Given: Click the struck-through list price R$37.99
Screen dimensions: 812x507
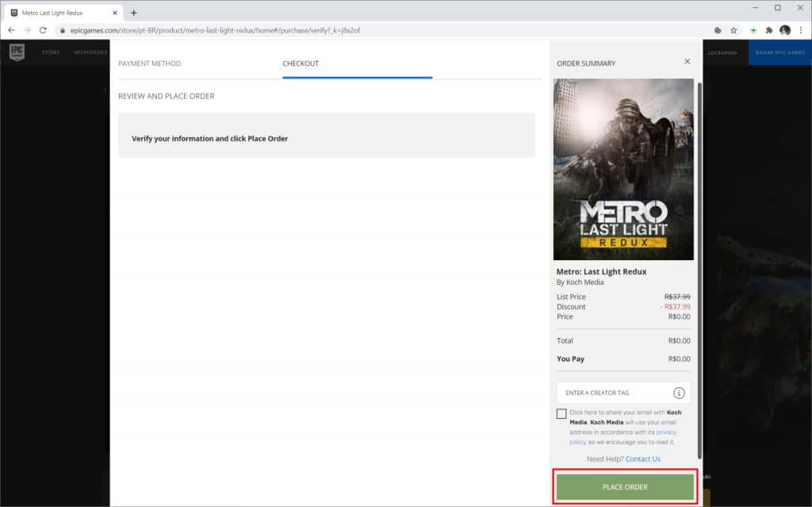Looking at the screenshot, I should tap(677, 297).
